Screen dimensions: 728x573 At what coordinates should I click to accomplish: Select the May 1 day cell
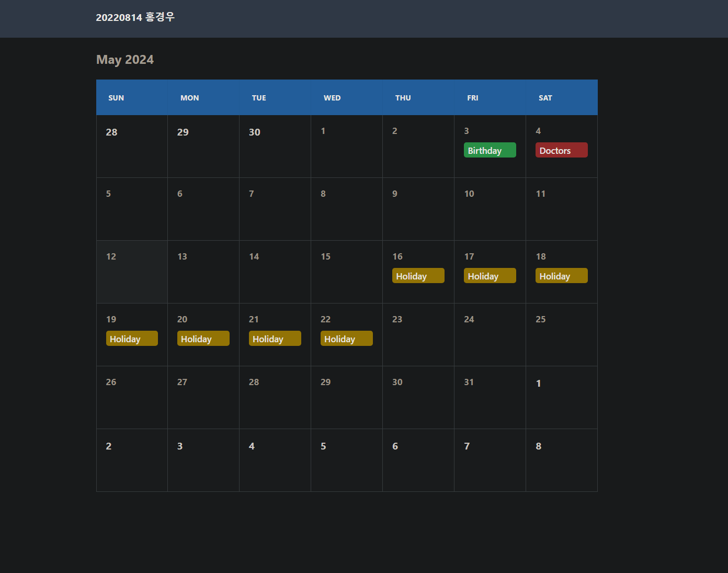[x=347, y=147]
